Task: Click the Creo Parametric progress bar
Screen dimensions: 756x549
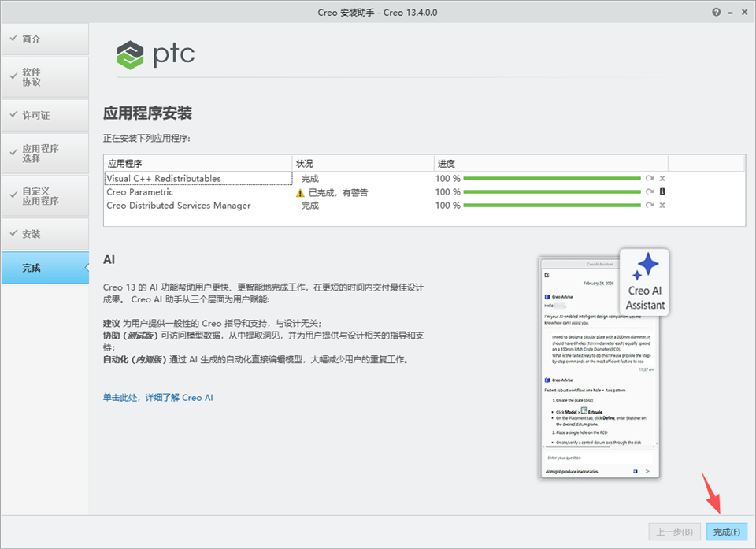Action: coord(552,191)
